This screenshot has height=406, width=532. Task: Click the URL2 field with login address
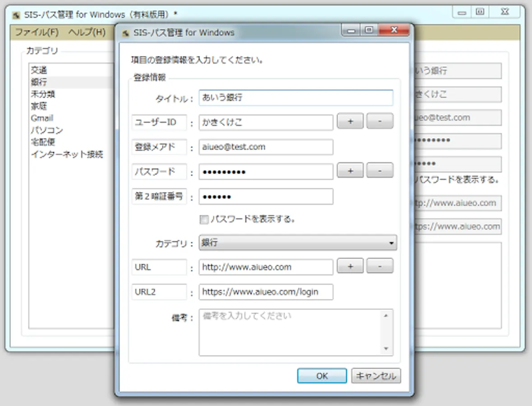tap(266, 292)
